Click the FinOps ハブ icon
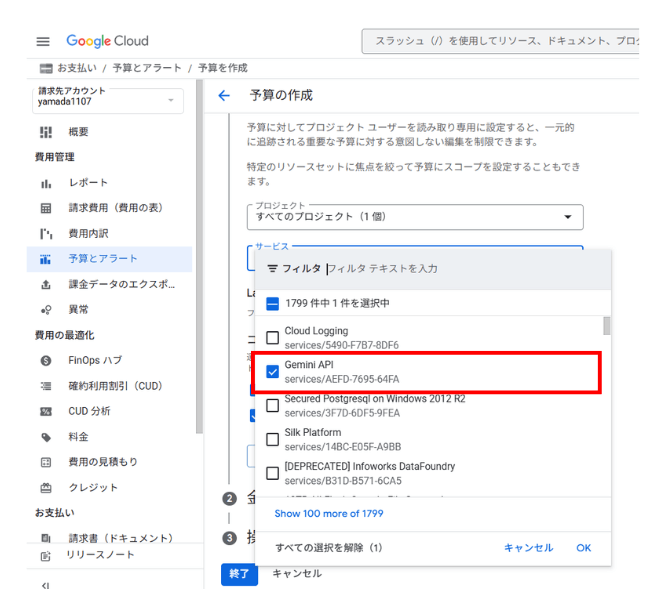Screen dimensions: 661x589 pyautogui.click(x=46, y=360)
